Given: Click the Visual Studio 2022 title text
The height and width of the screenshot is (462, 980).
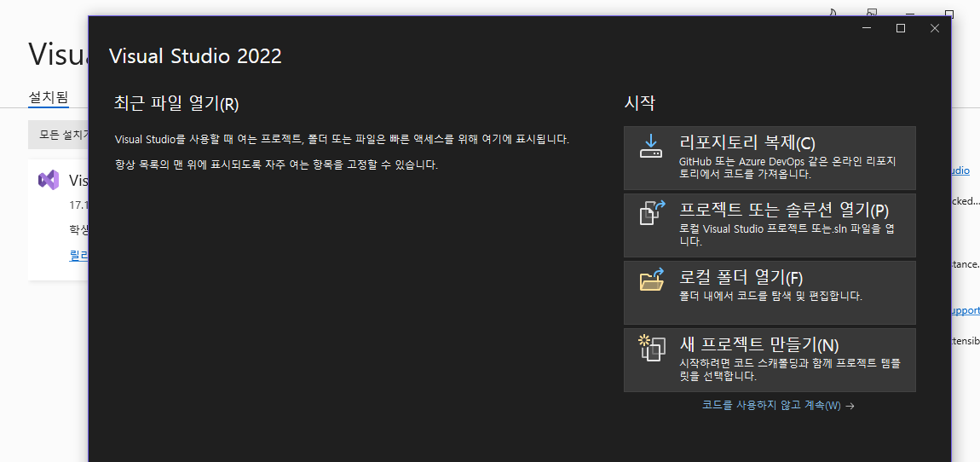Looking at the screenshot, I should [x=195, y=55].
